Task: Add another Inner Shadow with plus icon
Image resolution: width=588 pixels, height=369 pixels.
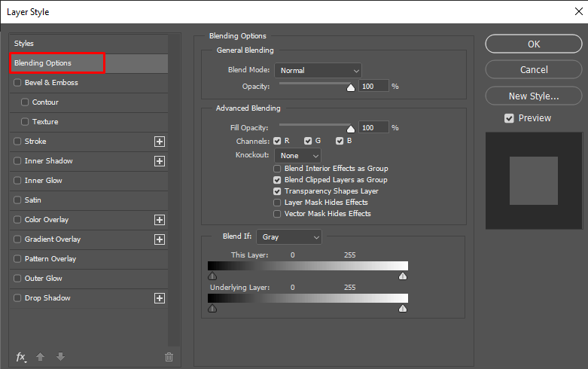Action: click(x=159, y=161)
